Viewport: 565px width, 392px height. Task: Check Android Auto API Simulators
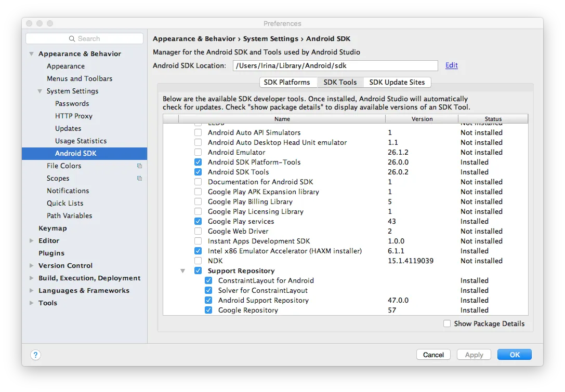point(198,132)
